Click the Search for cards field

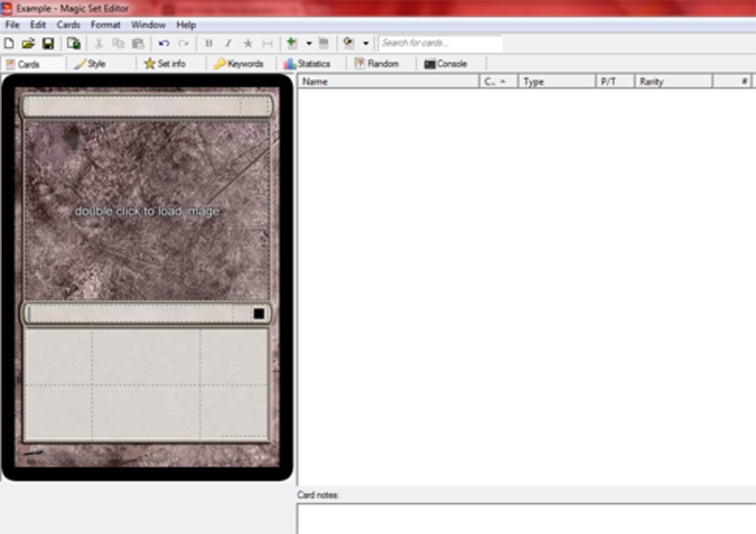(440, 44)
